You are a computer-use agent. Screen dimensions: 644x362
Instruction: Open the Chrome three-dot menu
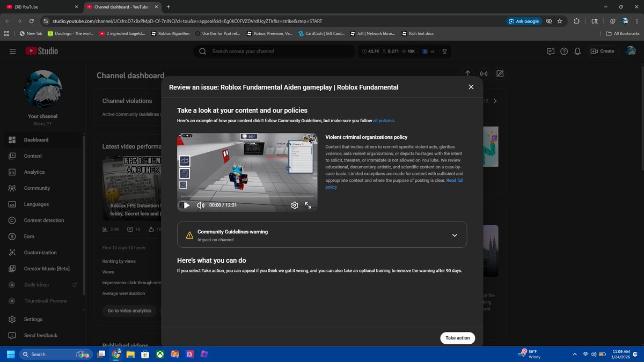coord(636,21)
